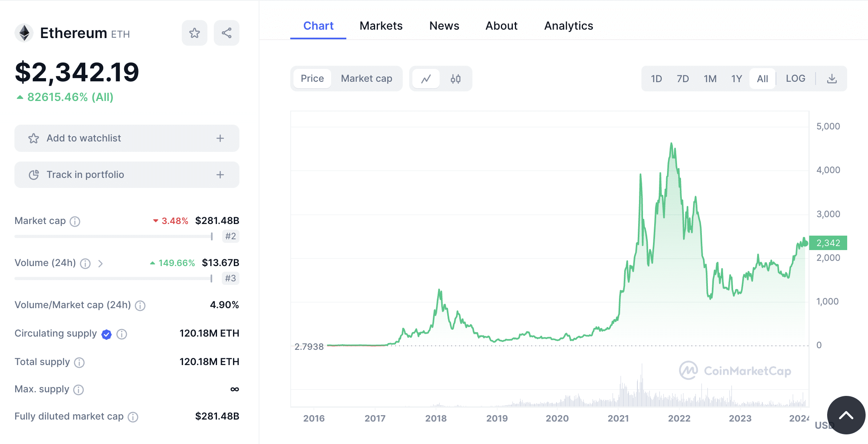Select the 1Y time range
Viewport: 868px width, 444px height.
[x=737, y=79]
